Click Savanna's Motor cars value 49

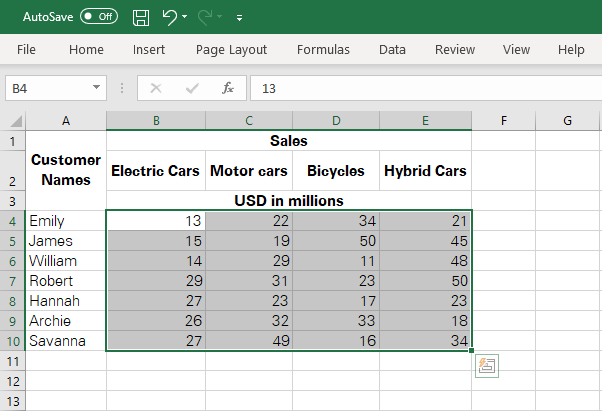[x=249, y=341]
